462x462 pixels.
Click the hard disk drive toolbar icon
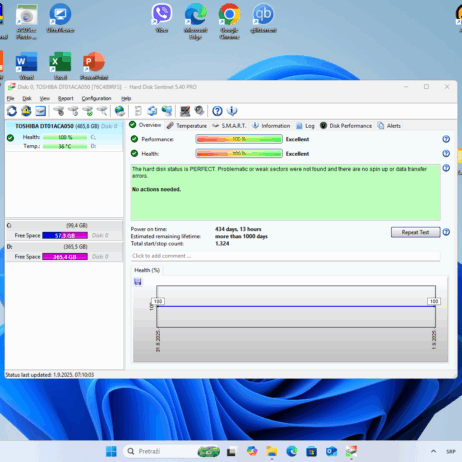point(41,111)
